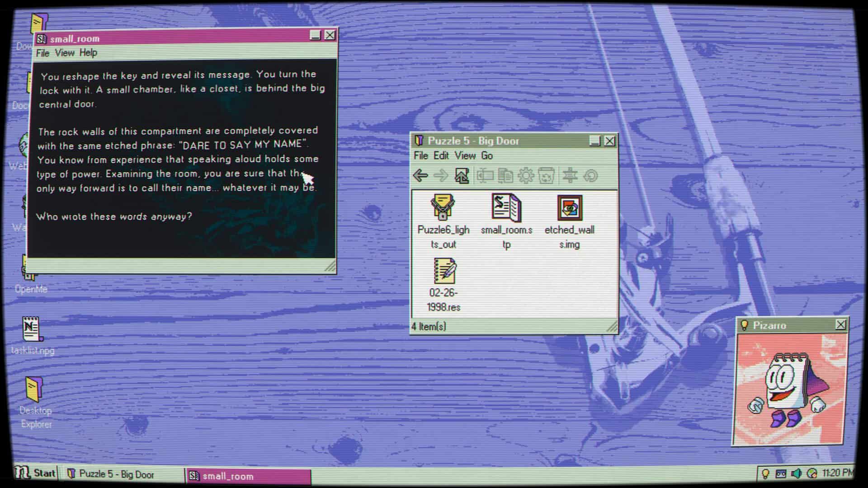This screenshot has height=488, width=868.
Task: Open Help menu in small_room window
Action: coord(88,52)
